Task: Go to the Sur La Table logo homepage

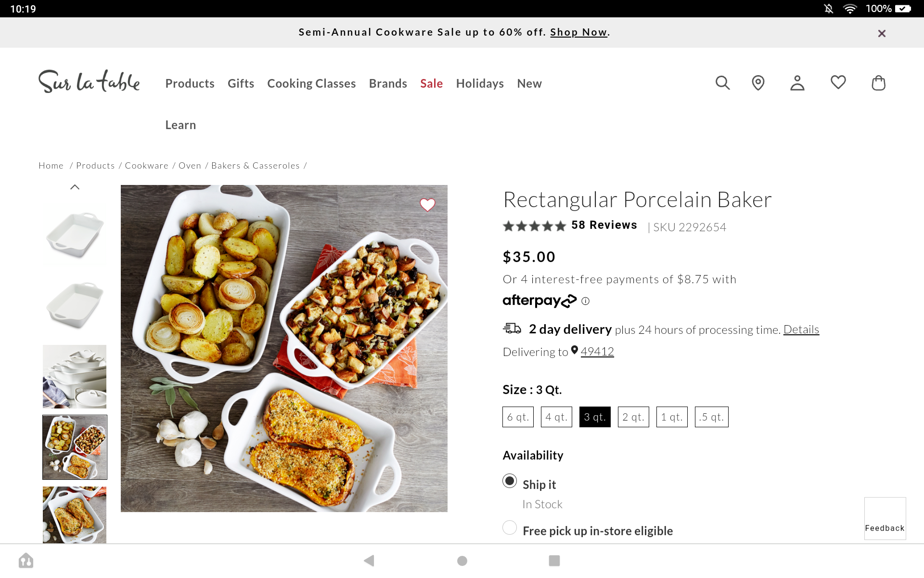Action: click(x=89, y=81)
